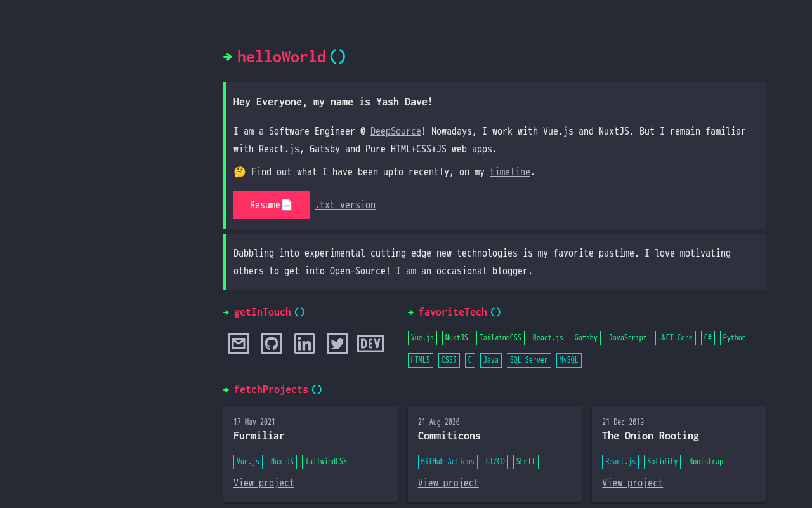
Task: Click the fetchProjects section heading
Action: tap(271, 390)
